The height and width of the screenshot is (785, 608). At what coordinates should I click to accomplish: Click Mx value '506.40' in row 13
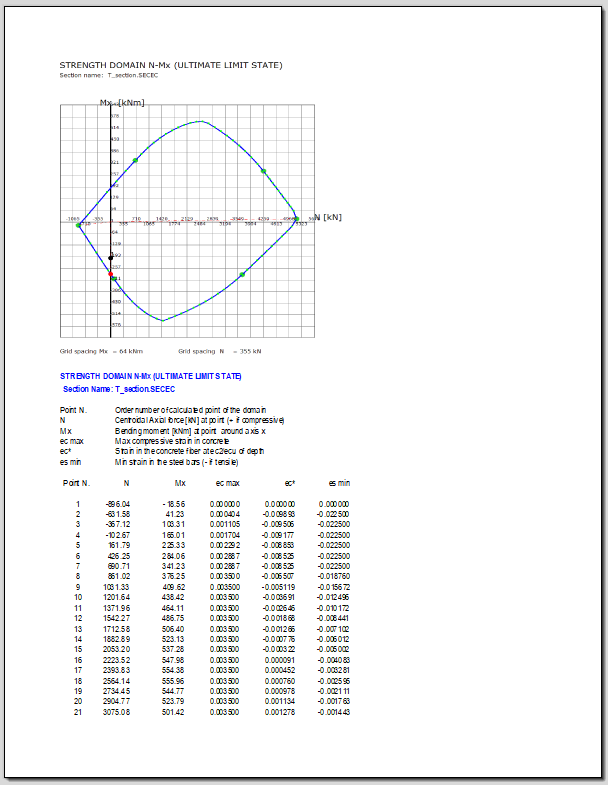pos(173,629)
